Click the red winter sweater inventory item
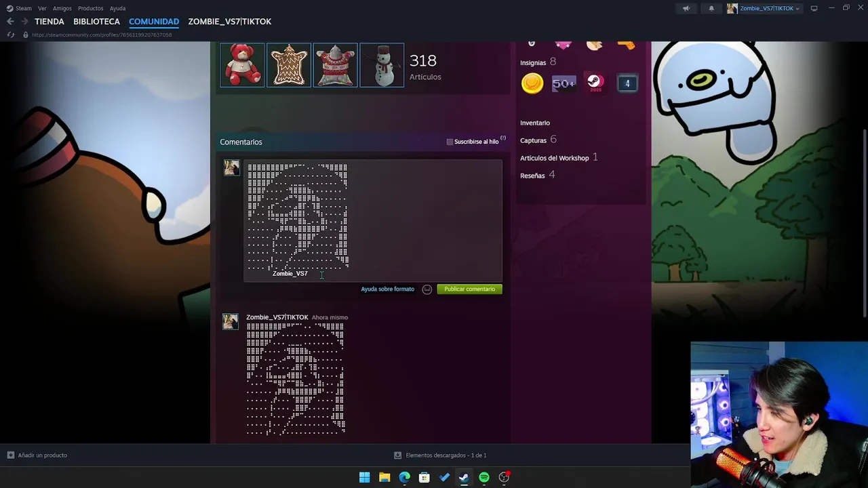Viewport: 868px width, 488px height. (335, 65)
